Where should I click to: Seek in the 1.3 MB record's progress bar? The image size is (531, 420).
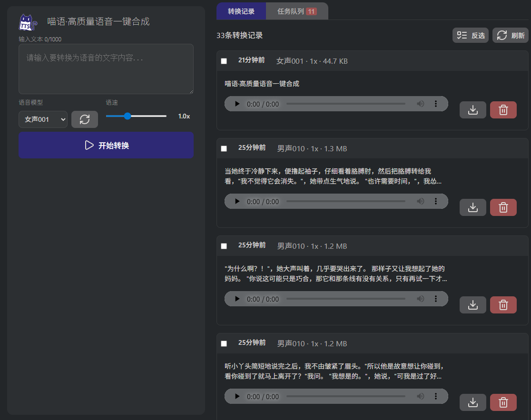click(x=346, y=201)
